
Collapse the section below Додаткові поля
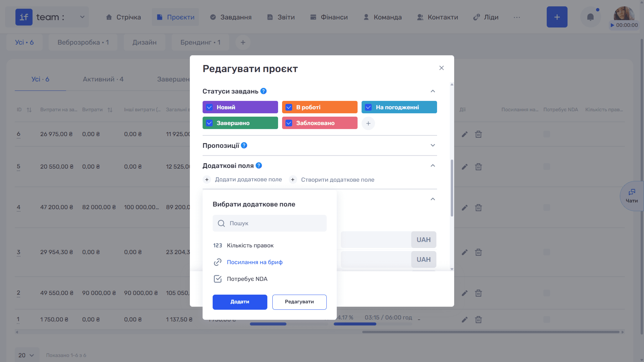[x=433, y=199]
